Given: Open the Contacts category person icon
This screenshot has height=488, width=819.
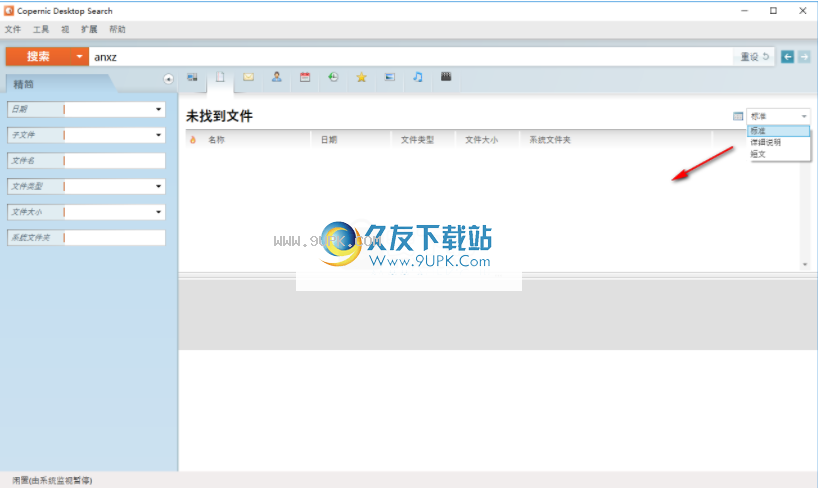Looking at the screenshot, I should tap(277, 77).
